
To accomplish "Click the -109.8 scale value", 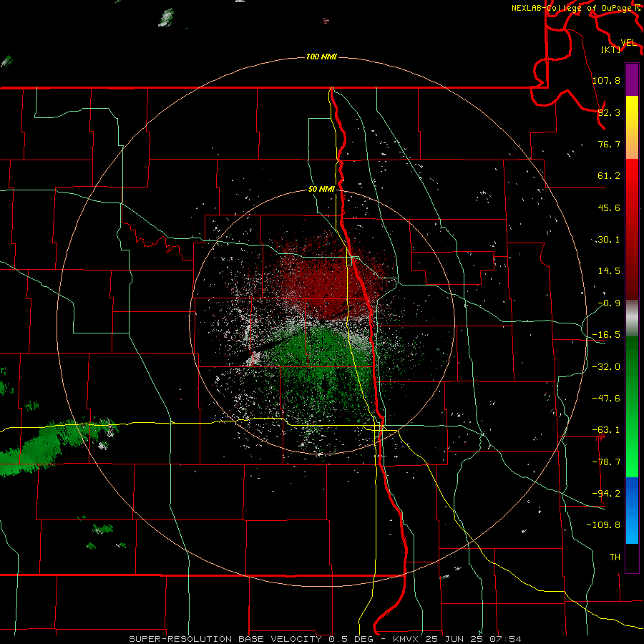I will (603, 525).
